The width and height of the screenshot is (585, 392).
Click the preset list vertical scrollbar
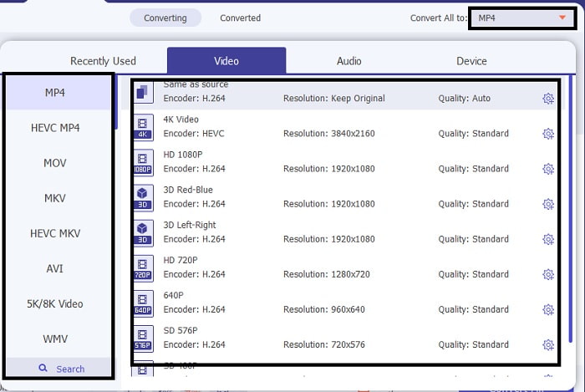pos(571,209)
